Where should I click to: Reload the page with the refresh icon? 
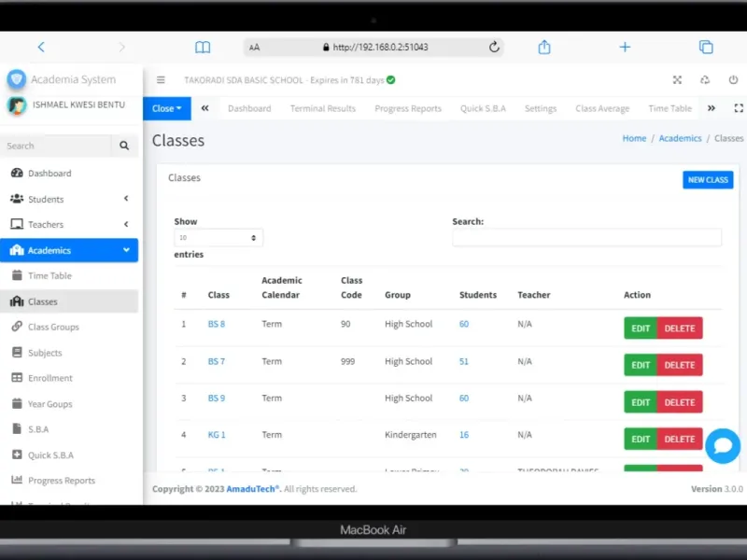[494, 47]
